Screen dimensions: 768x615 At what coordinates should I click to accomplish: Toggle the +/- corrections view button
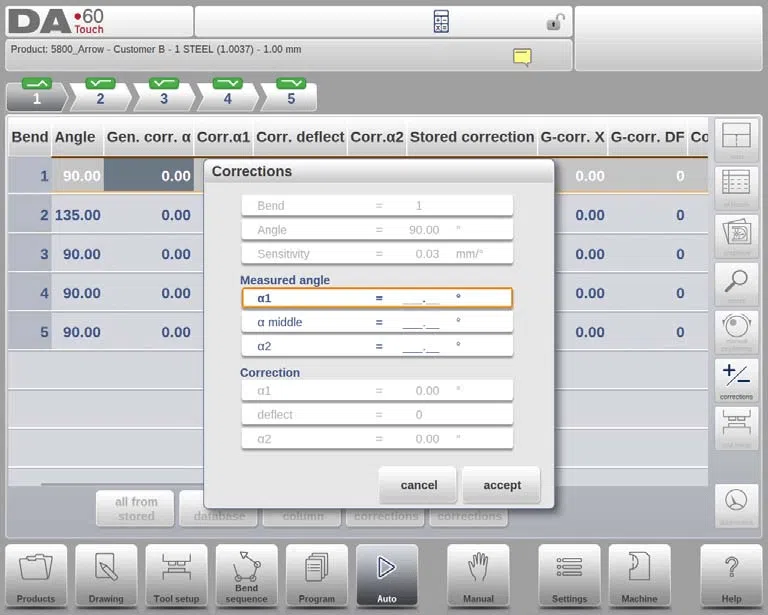[736, 380]
